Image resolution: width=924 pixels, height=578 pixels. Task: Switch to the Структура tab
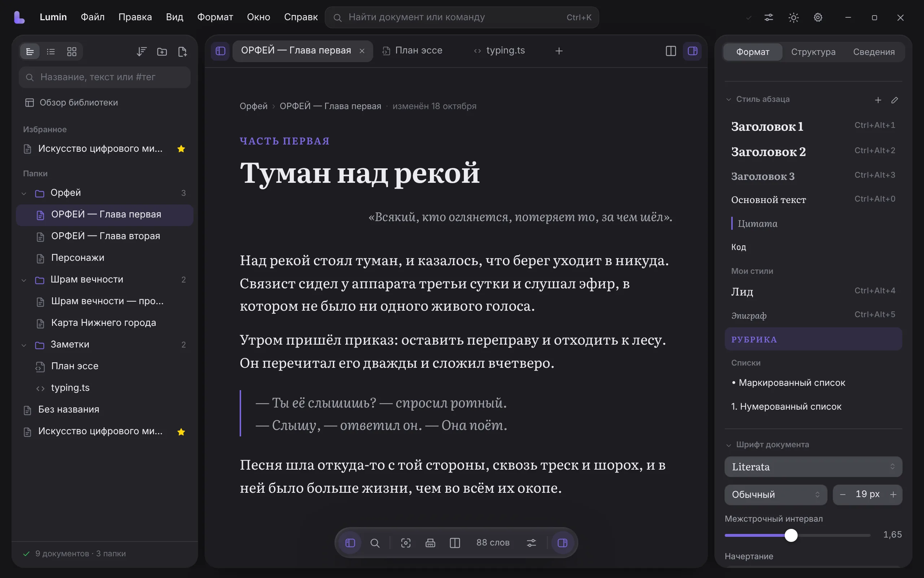813,52
